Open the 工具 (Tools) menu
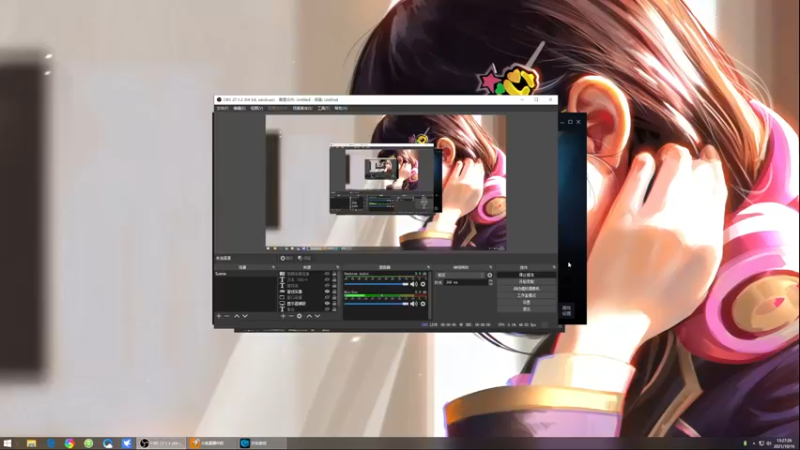The image size is (800, 450). pyautogui.click(x=323, y=108)
